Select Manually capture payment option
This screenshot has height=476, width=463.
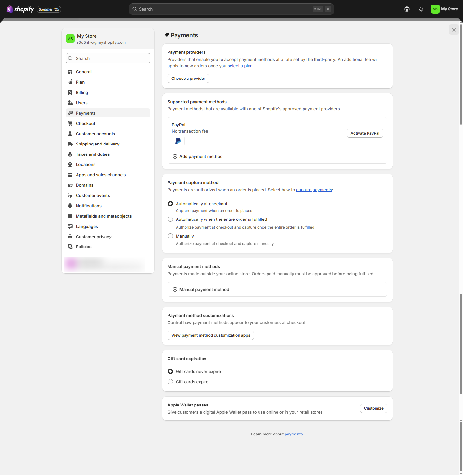coord(170,236)
